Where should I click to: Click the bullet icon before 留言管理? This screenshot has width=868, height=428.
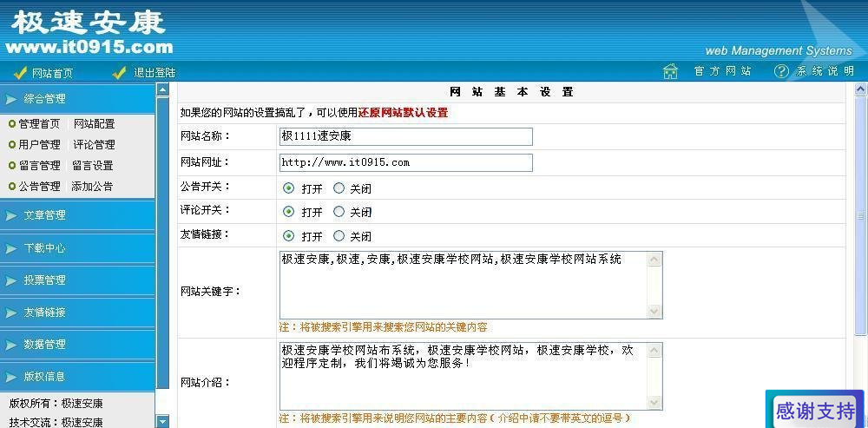click(x=11, y=166)
